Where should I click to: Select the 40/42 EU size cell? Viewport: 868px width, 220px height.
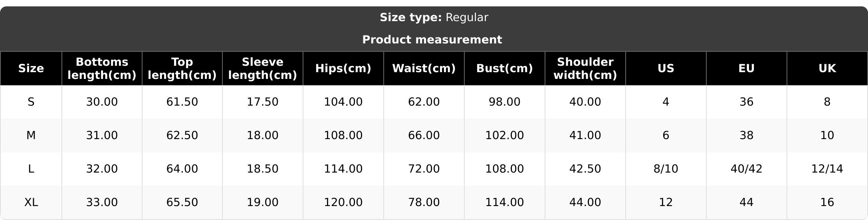[747, 169]
